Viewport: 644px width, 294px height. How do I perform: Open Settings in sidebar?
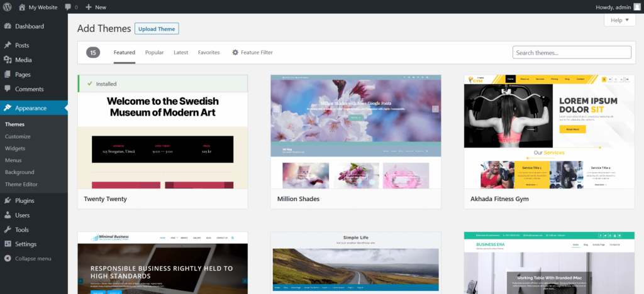tap(26, 244)
